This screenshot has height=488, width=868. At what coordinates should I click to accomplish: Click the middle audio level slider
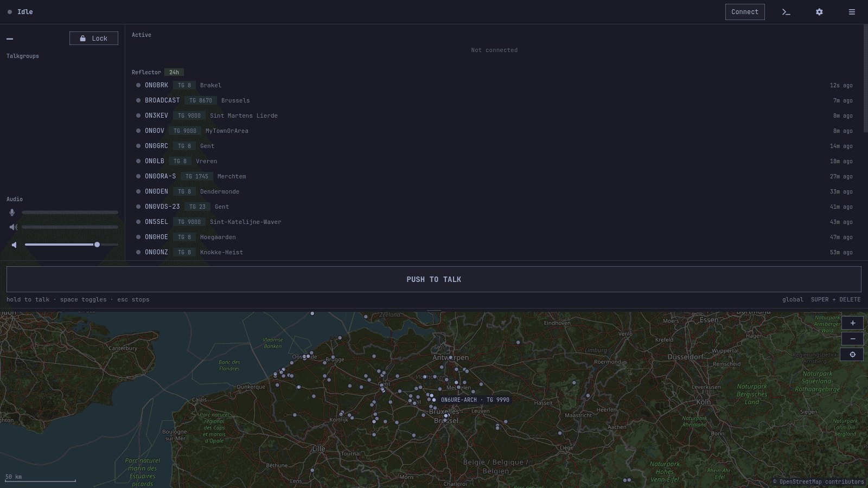[70, 227]
